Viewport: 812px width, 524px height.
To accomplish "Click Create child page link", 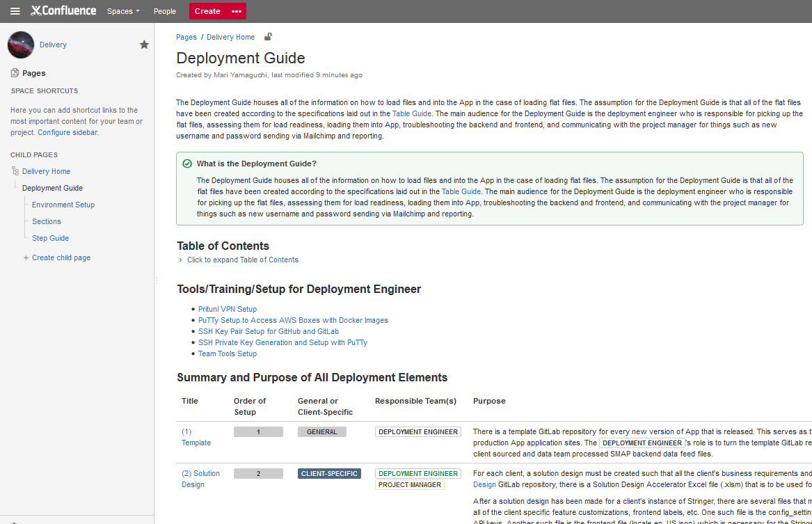I will [x=61, y=257].
